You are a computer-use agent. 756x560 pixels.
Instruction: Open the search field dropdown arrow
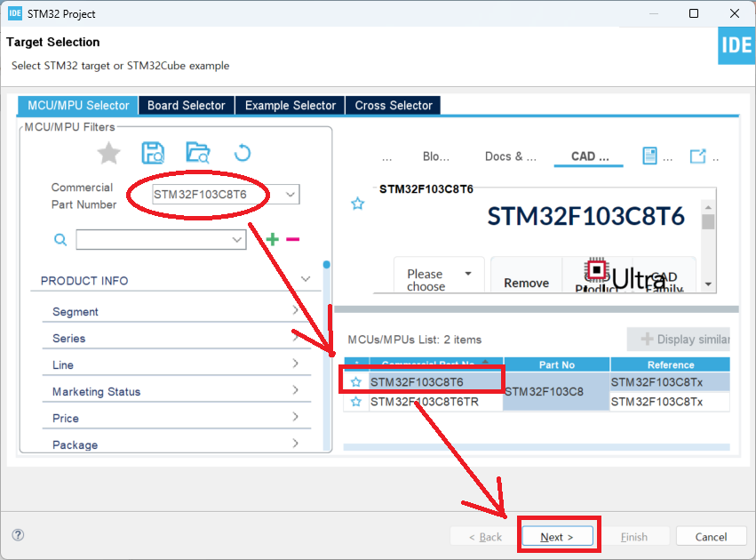[x=236, y=240]
